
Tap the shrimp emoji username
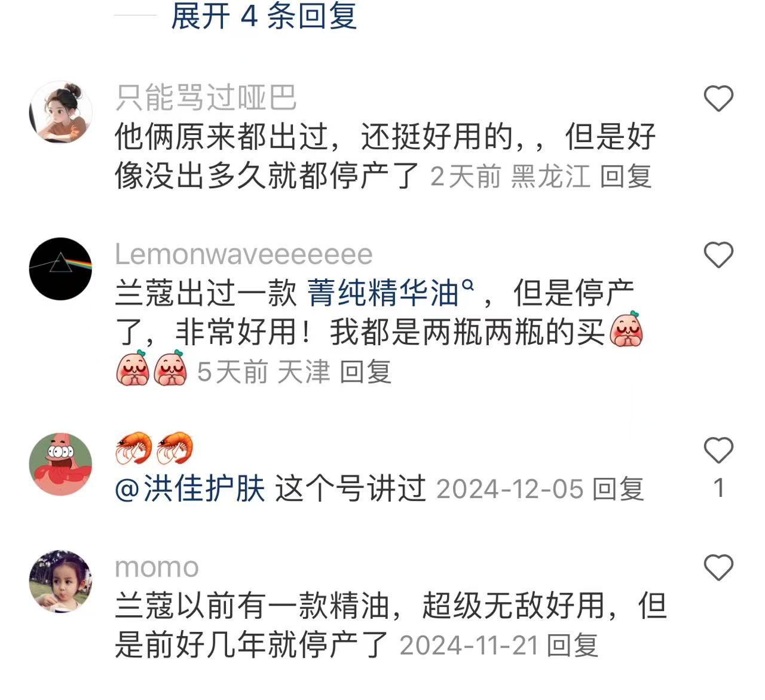coord(154,449)
